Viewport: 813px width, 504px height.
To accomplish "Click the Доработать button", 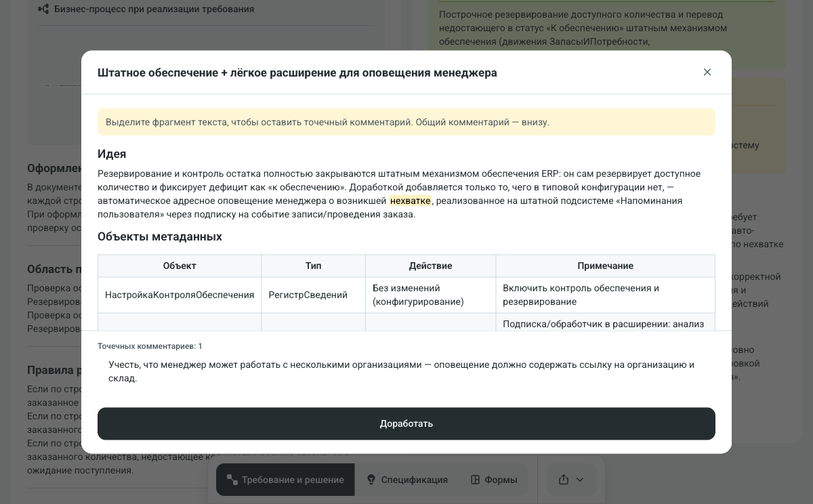I will (406, 423).
